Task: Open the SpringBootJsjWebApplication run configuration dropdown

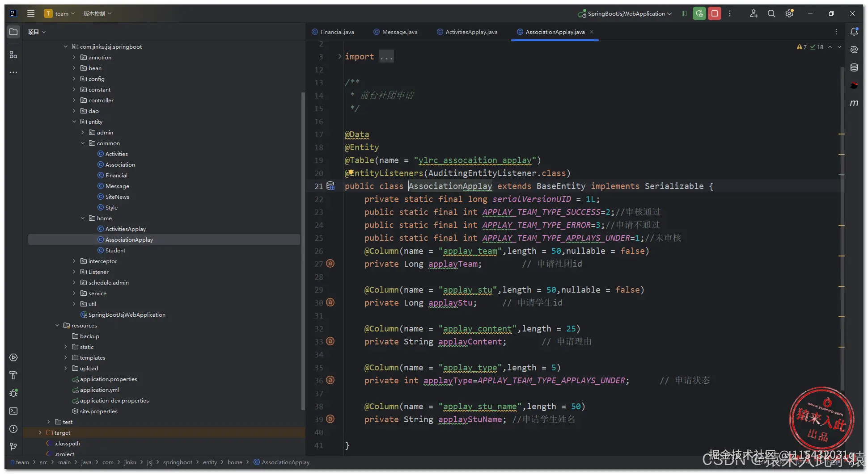Action: coord(626,13)
